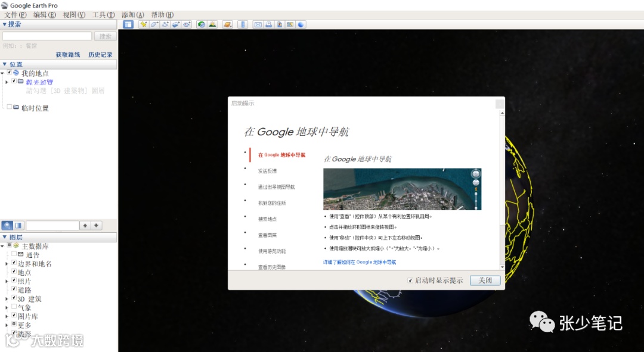Click the Email envelope toolbar icon

(258, 24)
